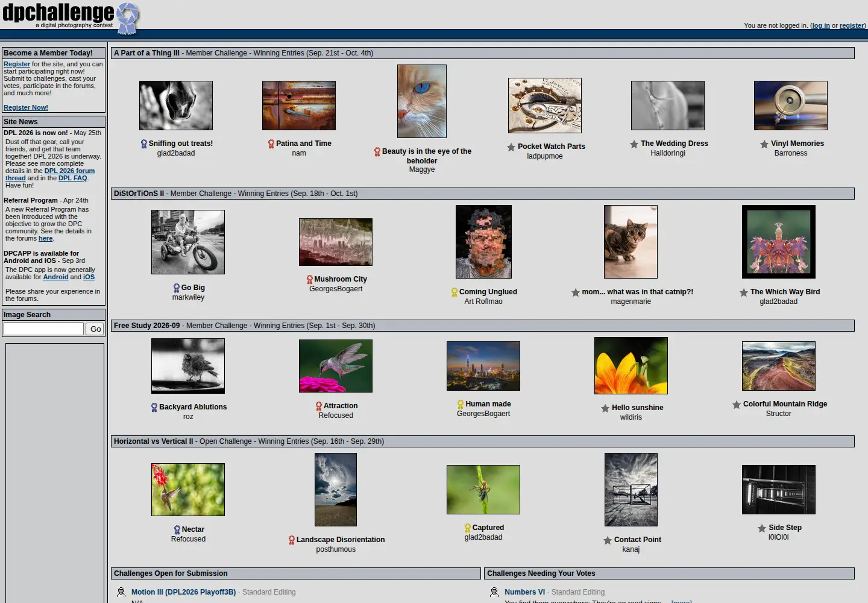Viewport: 868px width, 603px height.
Task: Click the yellow ribbon icon beside Coming Unglued
Action: [454, 292]
